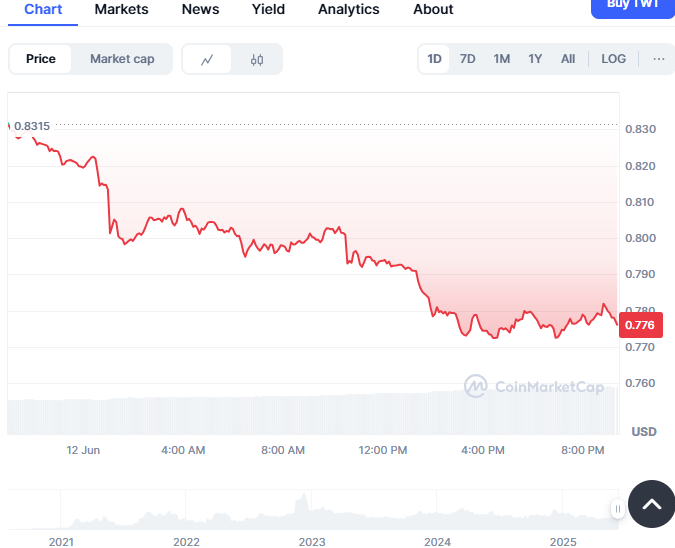675x548 pixels.
Task: Set chart range to 7D
Action: click(x=468, y=59)
